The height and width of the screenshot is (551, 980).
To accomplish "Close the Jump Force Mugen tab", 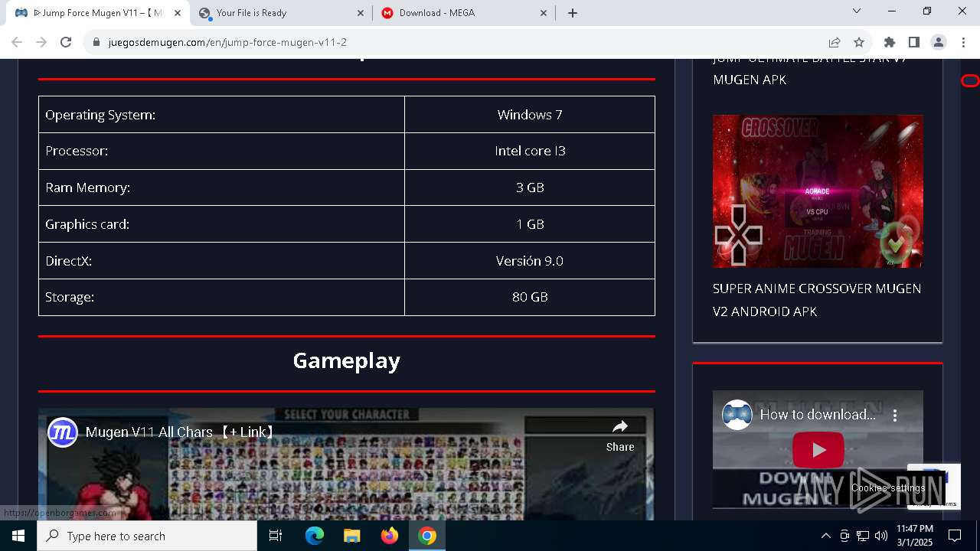I will coord(178,13).
